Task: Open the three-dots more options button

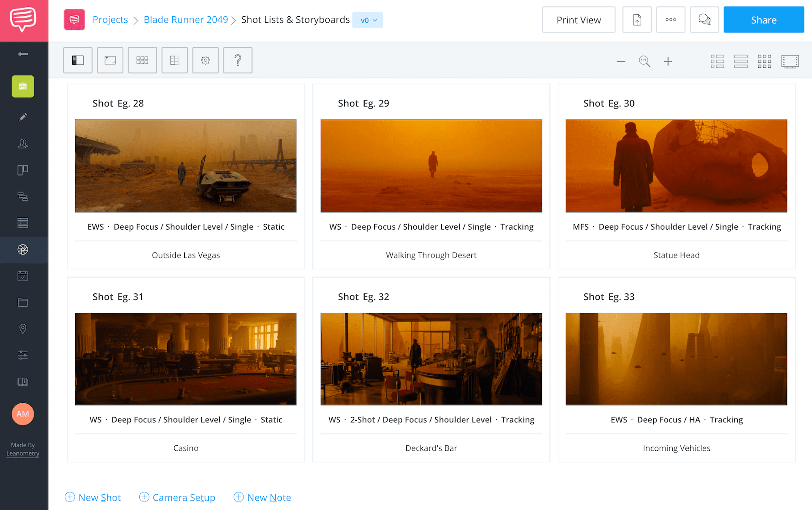Action: (x=671, y=20)
